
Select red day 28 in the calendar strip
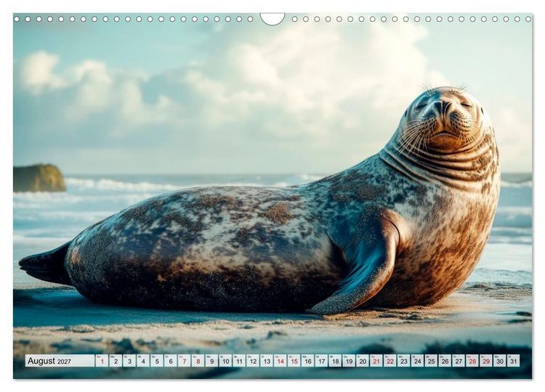[472, 361]
